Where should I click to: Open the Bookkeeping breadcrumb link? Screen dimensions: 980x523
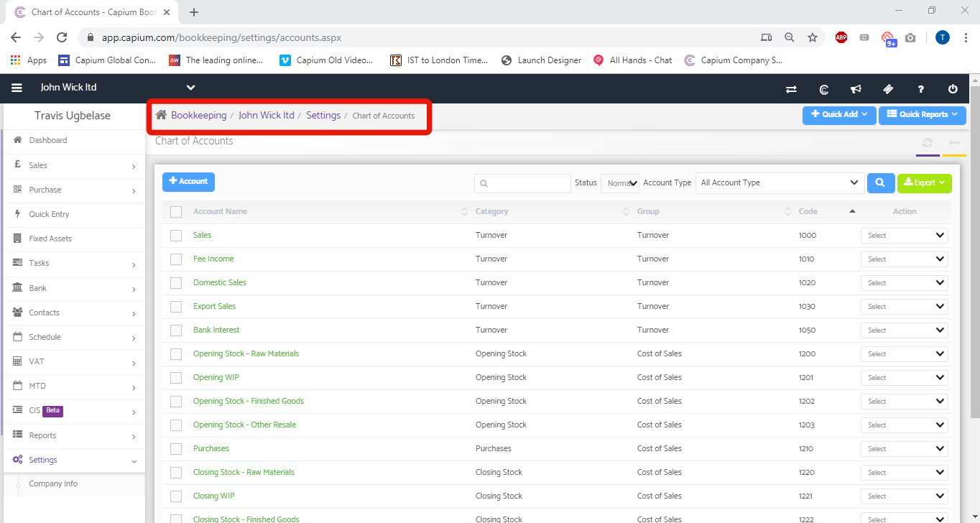(x=198, y=115)
